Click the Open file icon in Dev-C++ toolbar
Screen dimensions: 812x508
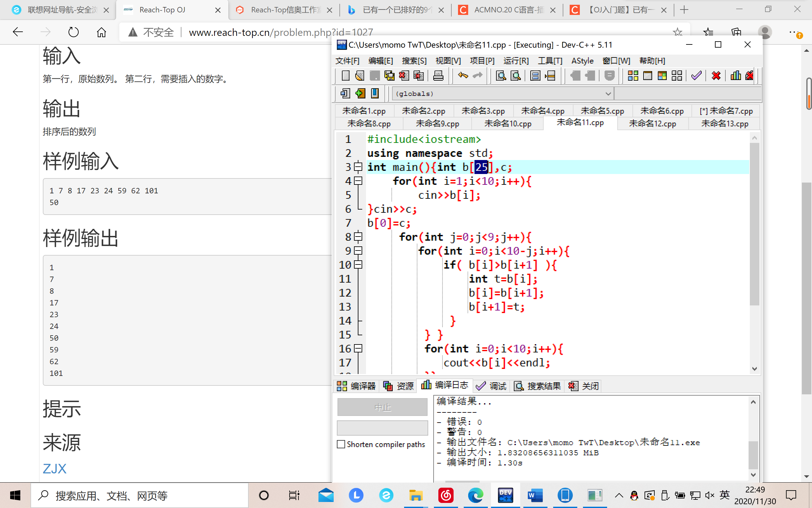360,76
